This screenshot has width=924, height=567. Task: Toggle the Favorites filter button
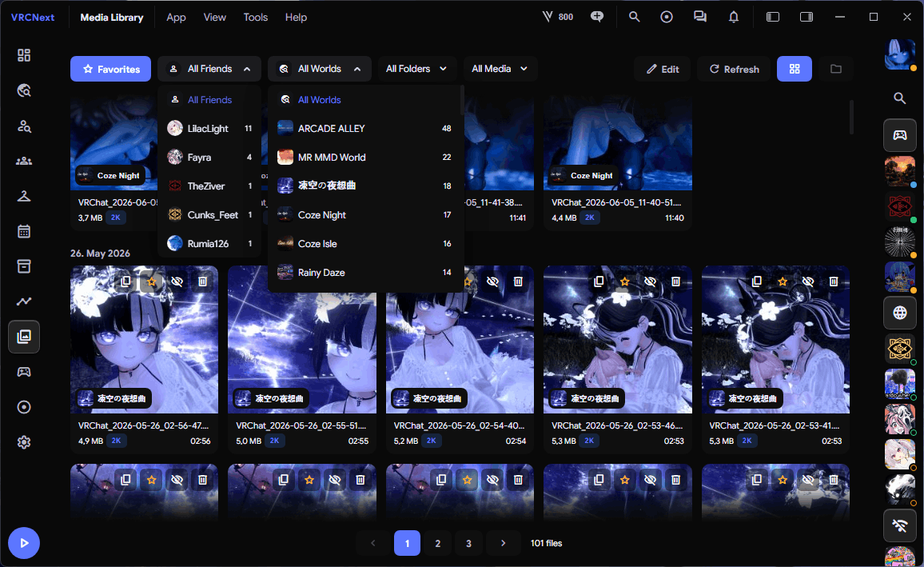click(x=111, y=69)
